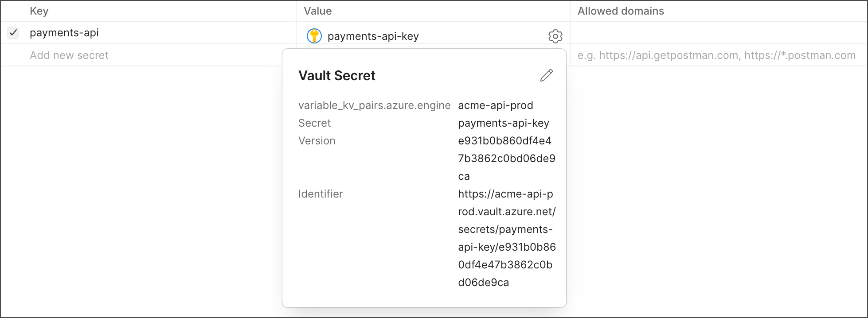Click the Azure key vault icon

(x=314, y=36)
